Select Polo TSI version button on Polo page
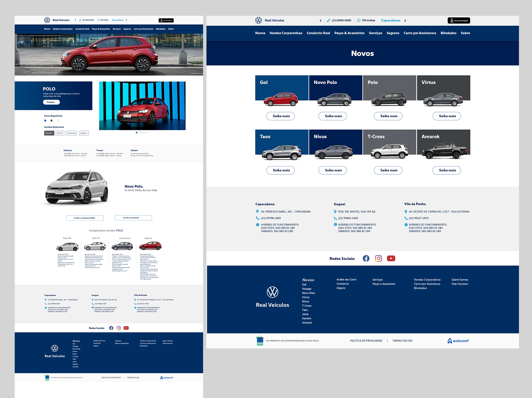The image size is (532, 398). 60,133
